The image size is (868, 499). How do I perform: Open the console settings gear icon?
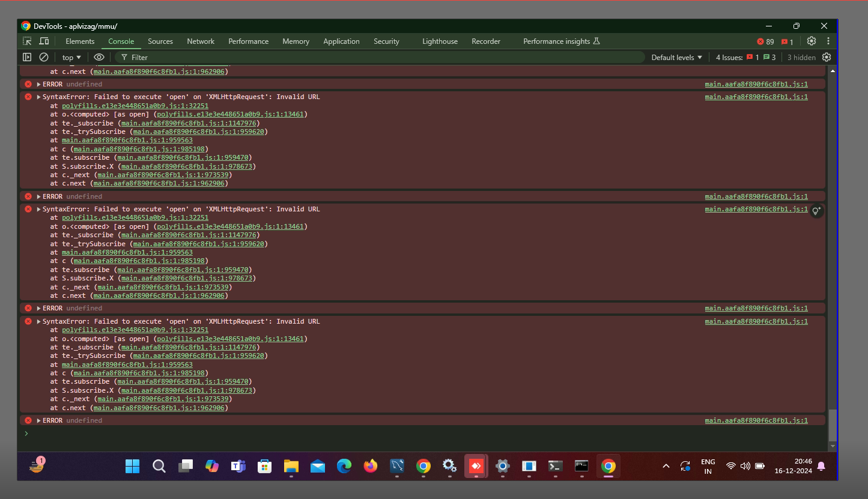pos(827,57)
